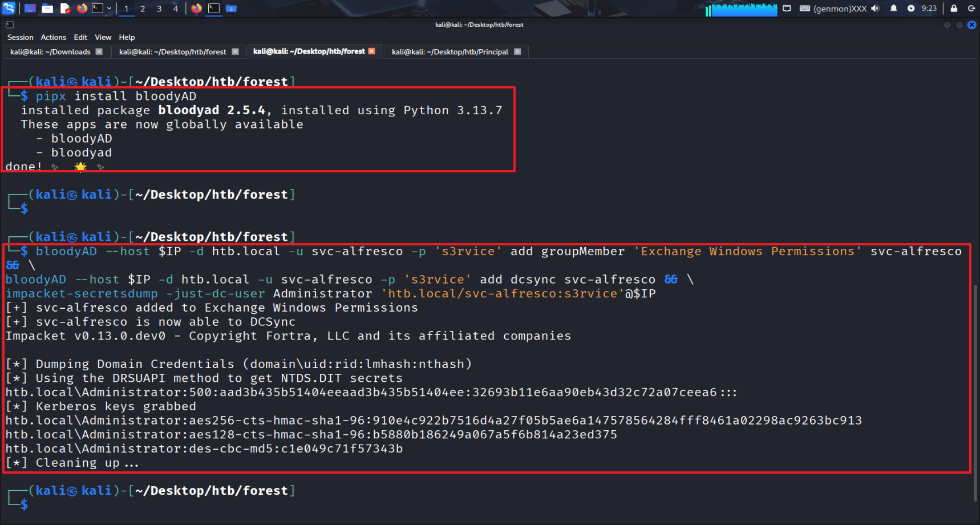Click the keyboard layout tray icon

pyautogui.click(x=805, y=9)
